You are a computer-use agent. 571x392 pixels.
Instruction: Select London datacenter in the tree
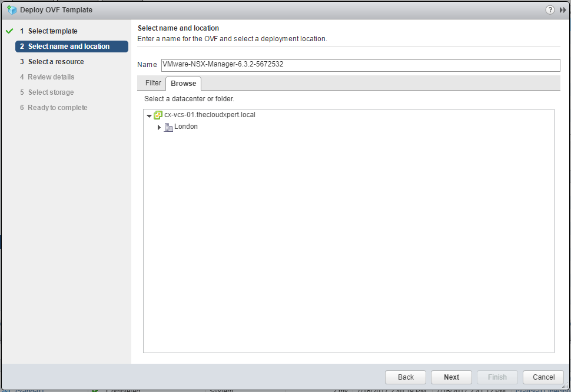point(186,127)
